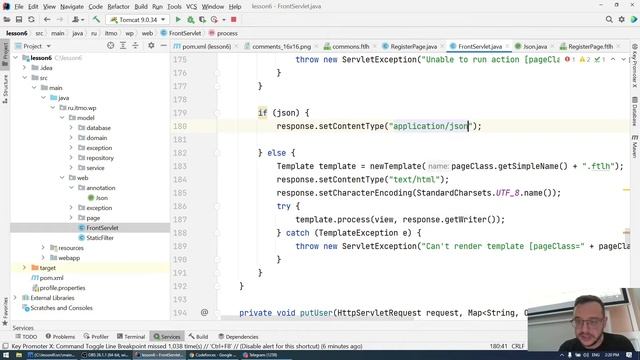Screen dimensions: 640x360
Task: Stop the running server with red square
Action: coord(233,20)
